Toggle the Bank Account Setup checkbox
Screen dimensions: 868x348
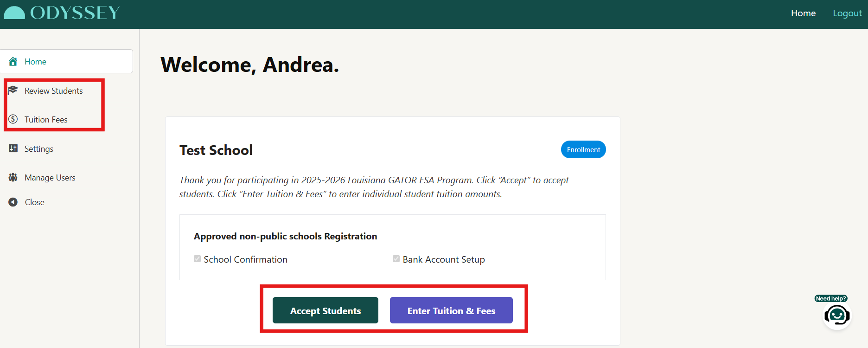coord(396,259)
